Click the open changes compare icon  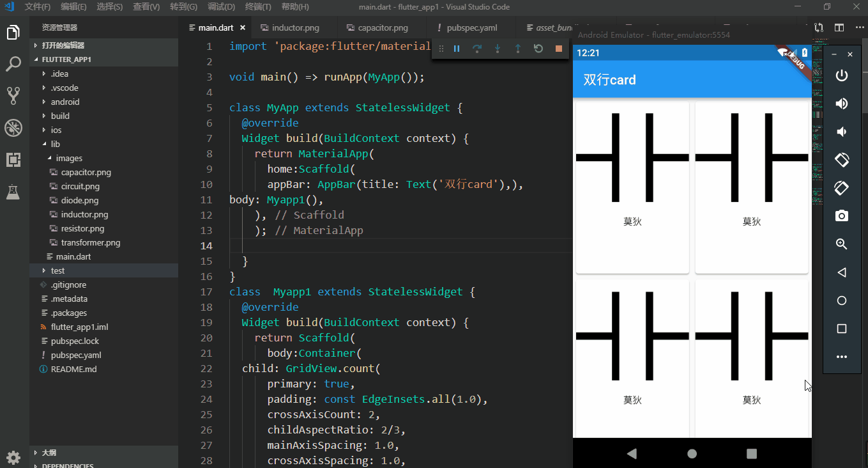click(819, 27)
